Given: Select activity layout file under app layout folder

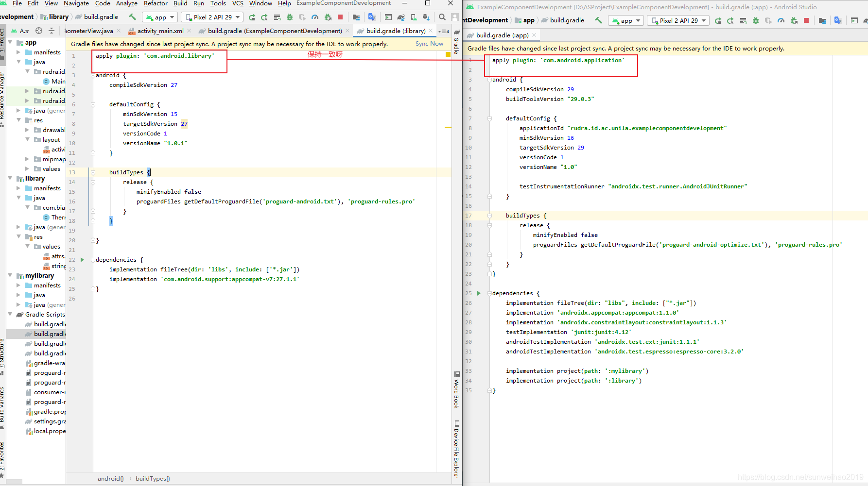Looking at the screenshot, I should tap(54, 149).
